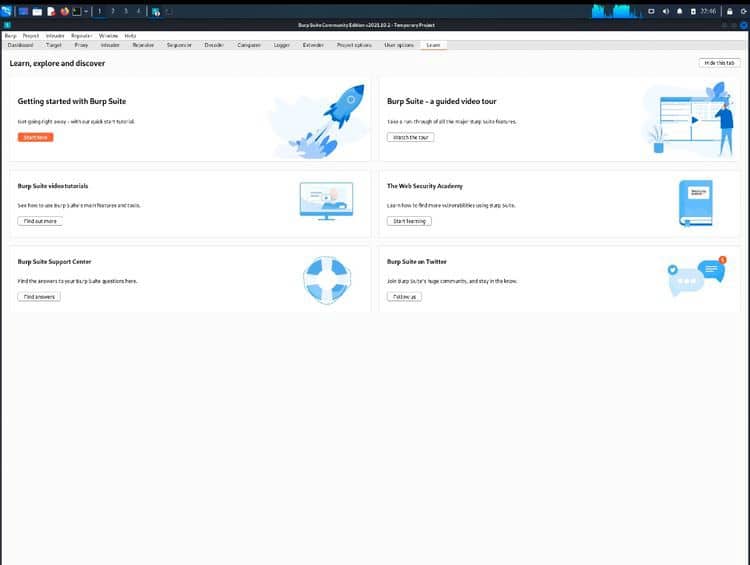
Task: Open the display settings tray icon
Action: point(651,11)
